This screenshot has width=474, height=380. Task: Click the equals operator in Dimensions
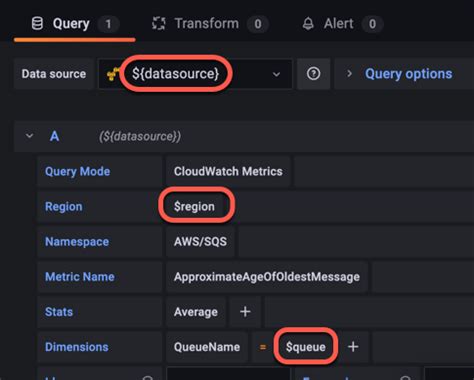click(263, 347)
